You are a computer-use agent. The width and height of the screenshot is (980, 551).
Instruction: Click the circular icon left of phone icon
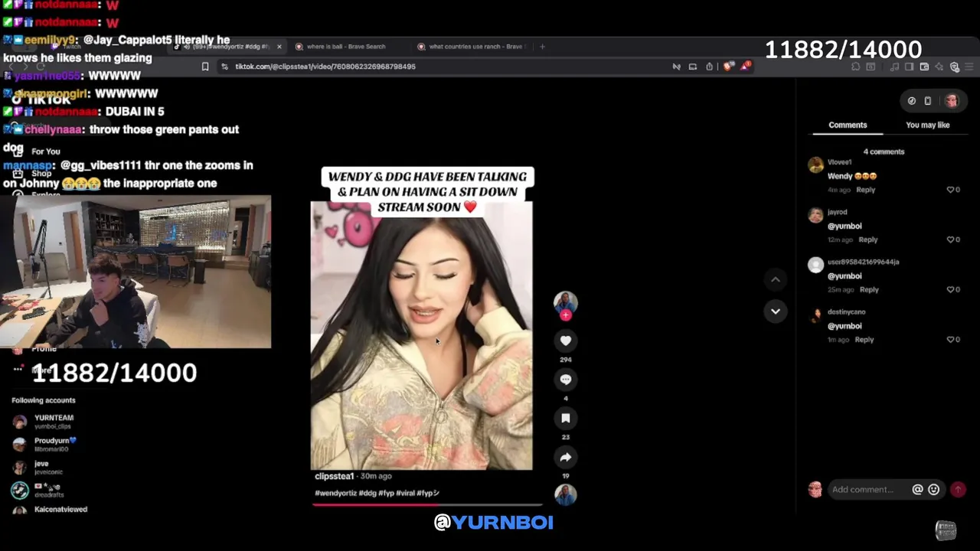click(911, 100)
